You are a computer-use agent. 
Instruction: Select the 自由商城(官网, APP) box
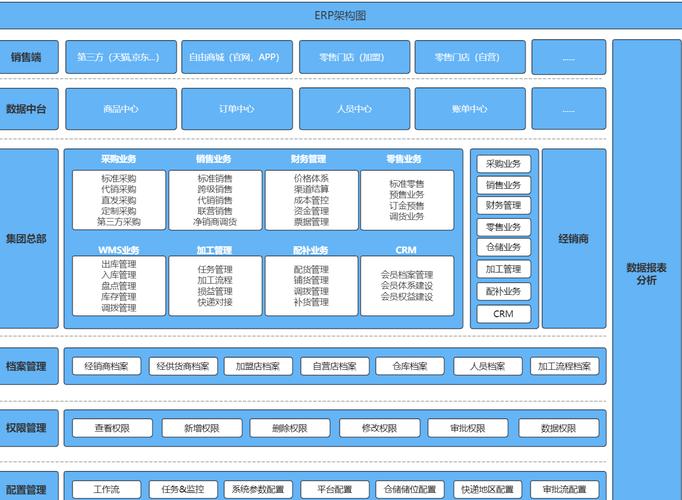tap(237, 57)
